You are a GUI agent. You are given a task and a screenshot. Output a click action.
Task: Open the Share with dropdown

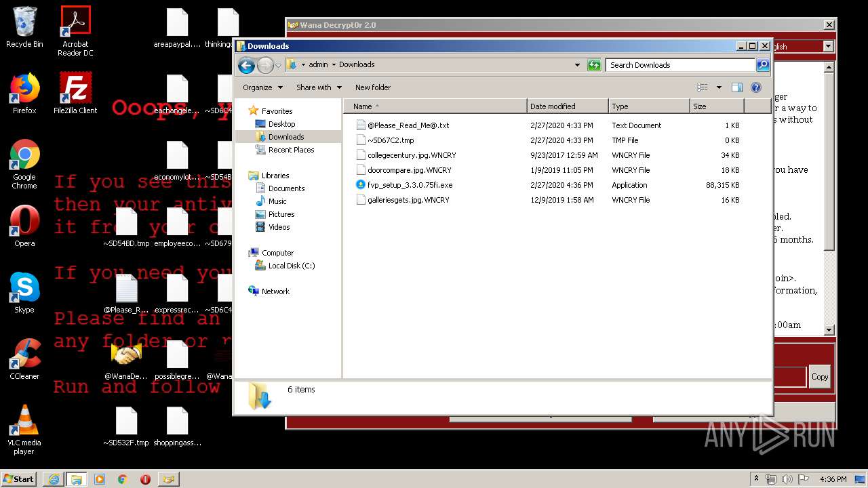pos(319,87)
